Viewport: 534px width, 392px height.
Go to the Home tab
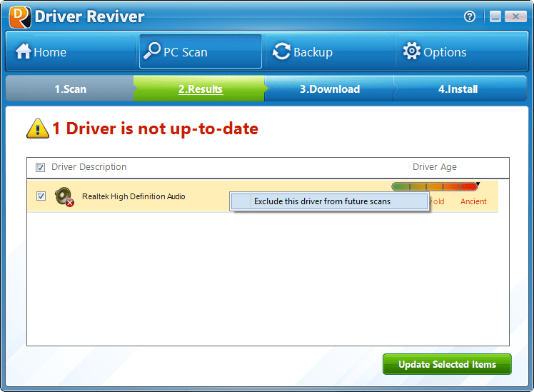pyautogui.click(x=71, y=52)
